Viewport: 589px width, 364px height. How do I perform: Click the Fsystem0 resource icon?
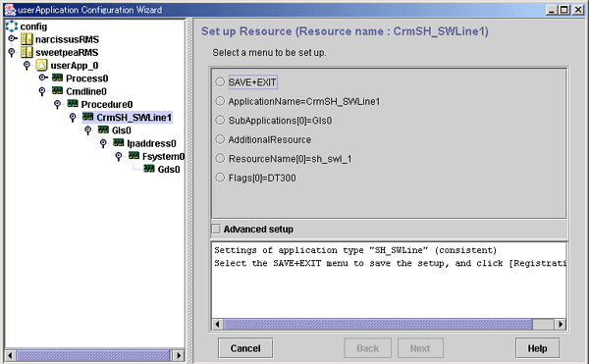pyautogui.click(x=134, y=156)
